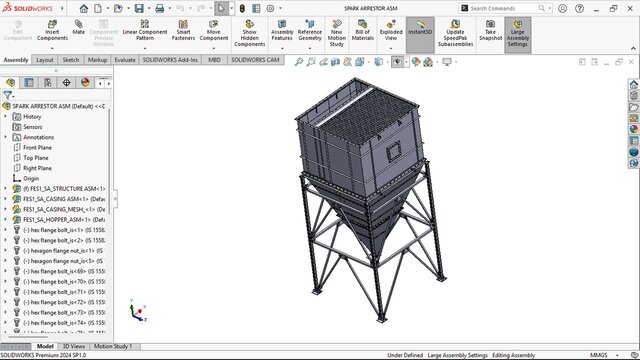Image resolution: width=640 pixels, height=360 pixels.
Task: Select hex flange bolt_is<69> in tree
Action: pos(64,271)
